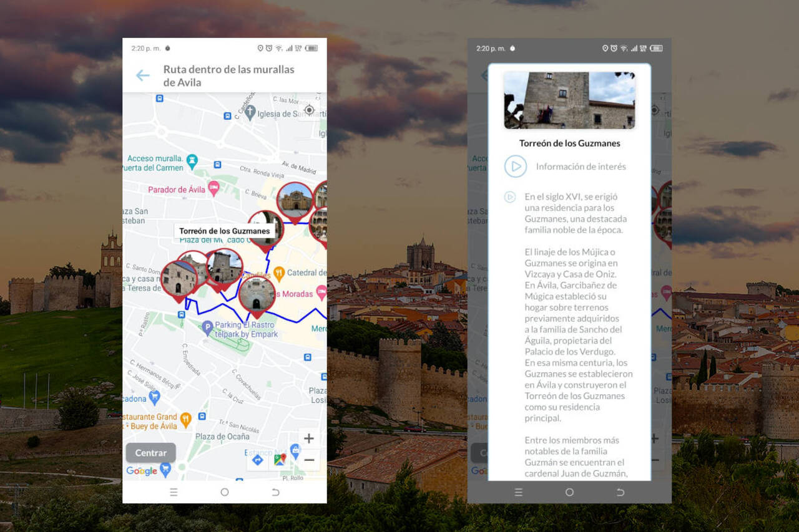Screen dimensions: 799x532
Task: Tap the Parador de Ávila hotel pin
Action: tap(213, 189)
